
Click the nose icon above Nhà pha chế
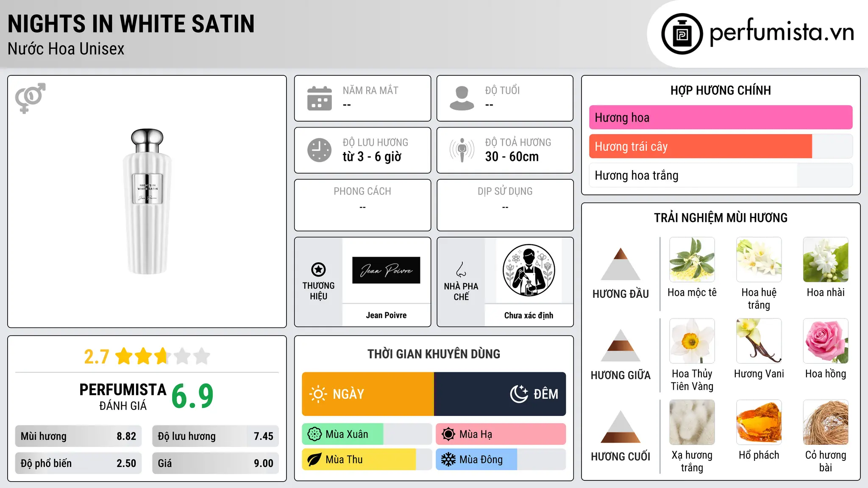pos(461,269)
